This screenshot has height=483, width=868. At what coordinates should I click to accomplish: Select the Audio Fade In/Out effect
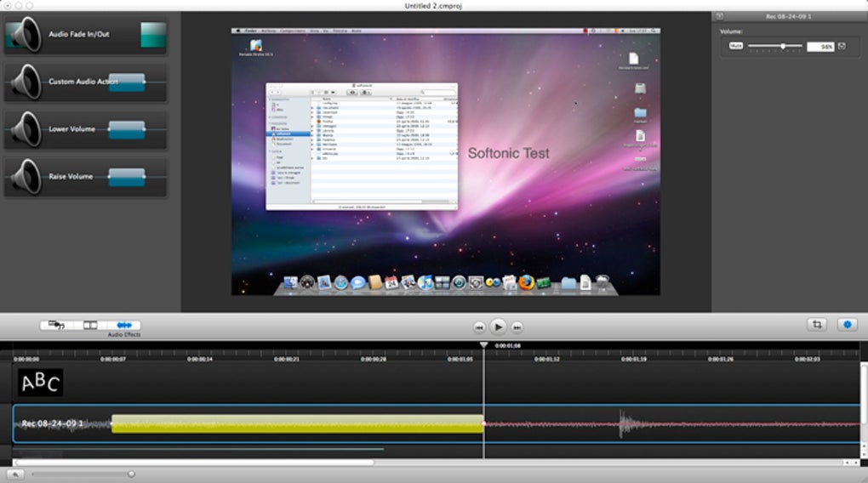[x=85, y=35]
